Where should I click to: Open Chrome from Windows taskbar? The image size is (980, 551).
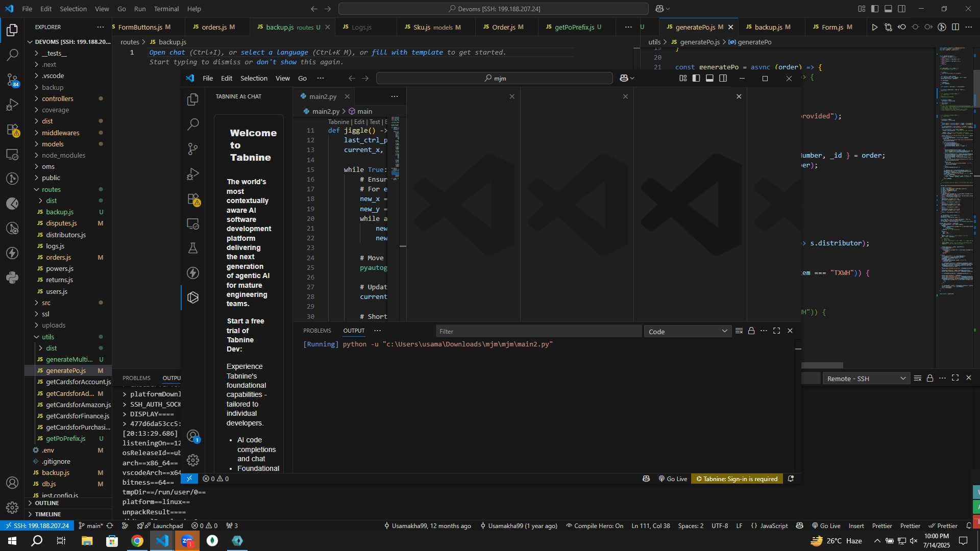click(x=137, y=541)
